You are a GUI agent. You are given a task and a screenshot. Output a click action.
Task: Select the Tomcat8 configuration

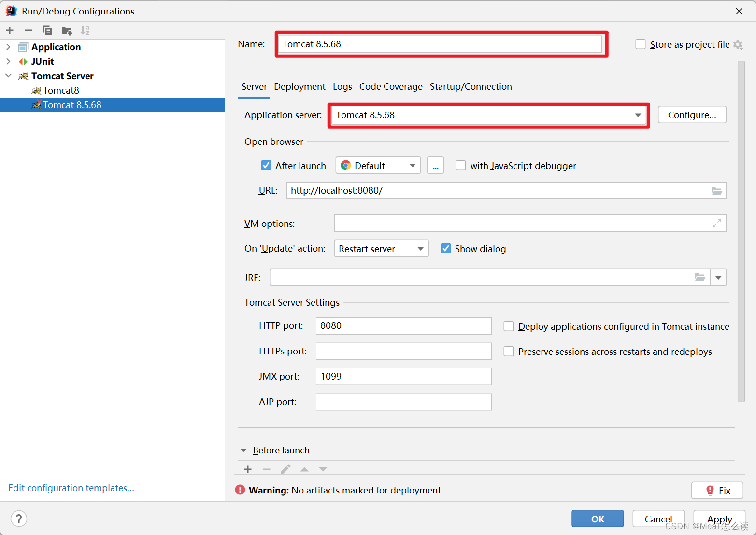(112, 90)
